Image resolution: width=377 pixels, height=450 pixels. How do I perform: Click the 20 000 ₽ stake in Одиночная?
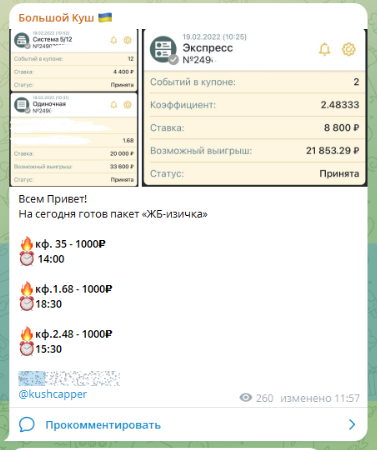click(122, 154)
